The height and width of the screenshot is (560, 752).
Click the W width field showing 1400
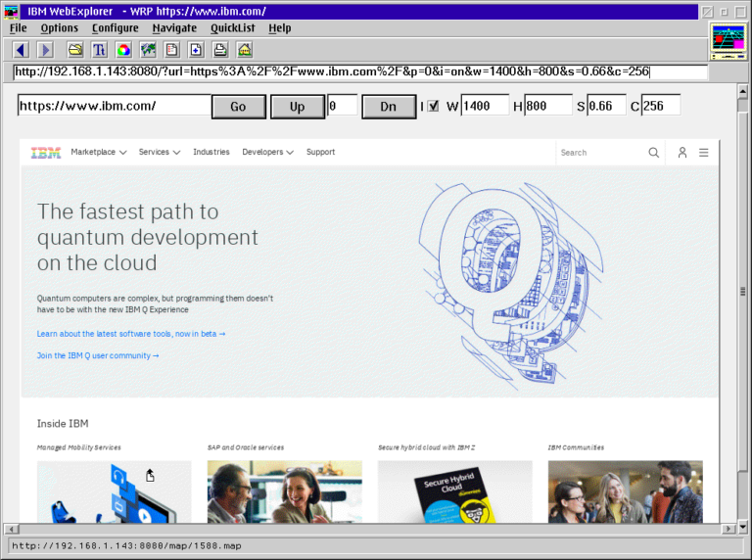click(485, 106)
